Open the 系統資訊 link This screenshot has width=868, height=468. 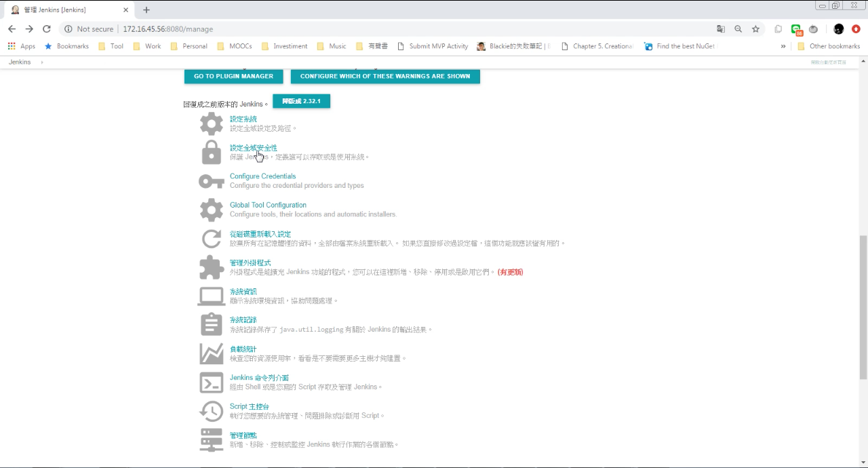point(243,292)
